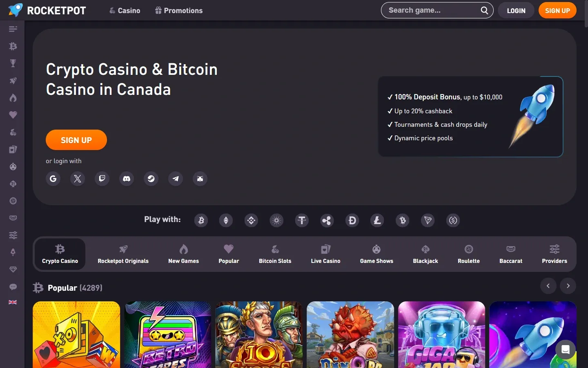
Task: Switch to Blackjack category tab
Action: pyautogui.click(x=425, y=254)
